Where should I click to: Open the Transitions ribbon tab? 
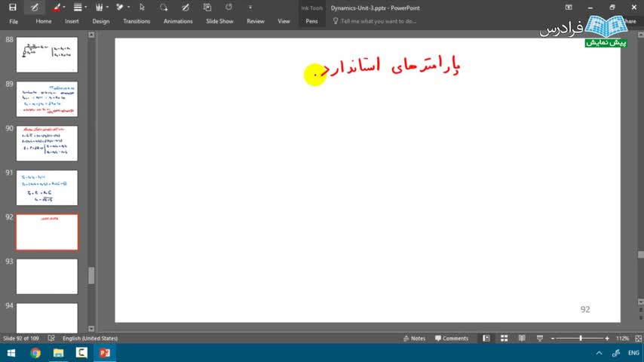tap(136, 21)
